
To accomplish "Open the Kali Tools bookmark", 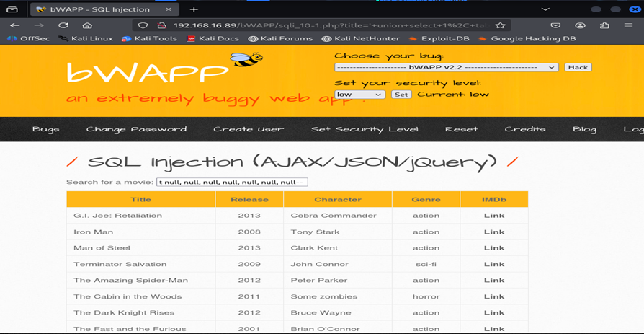I will pos(150,39).
